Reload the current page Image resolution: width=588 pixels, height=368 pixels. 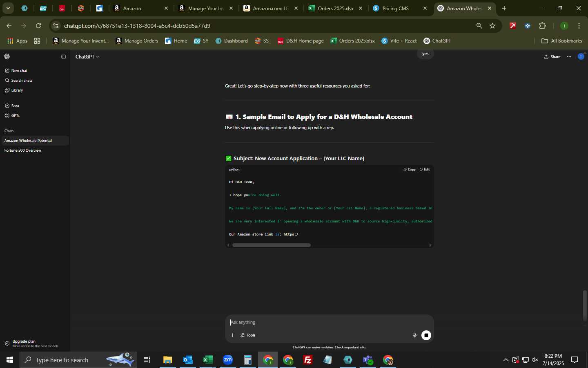[38, 26]
